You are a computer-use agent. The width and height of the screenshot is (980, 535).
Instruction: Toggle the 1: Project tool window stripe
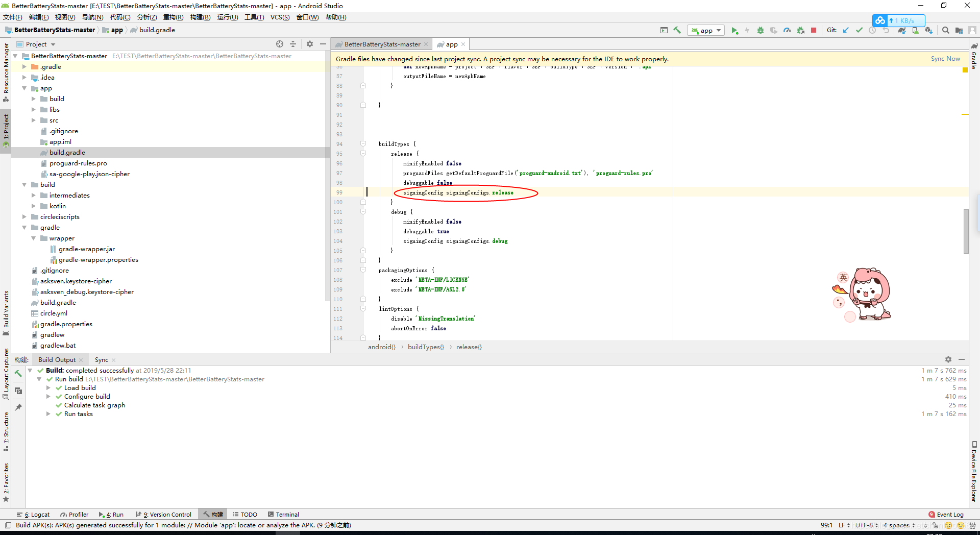click(6, 131)
